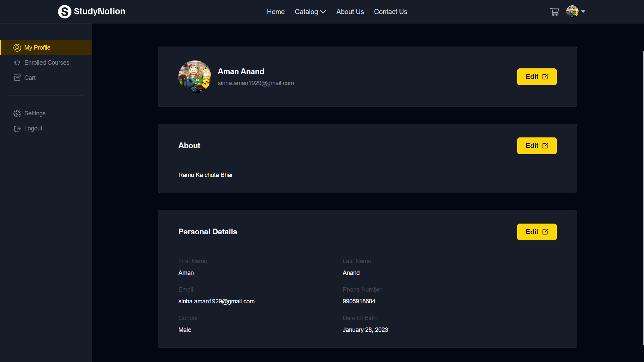Click the Gender value 'Male'
644x362 pixels.
(184, 330)
